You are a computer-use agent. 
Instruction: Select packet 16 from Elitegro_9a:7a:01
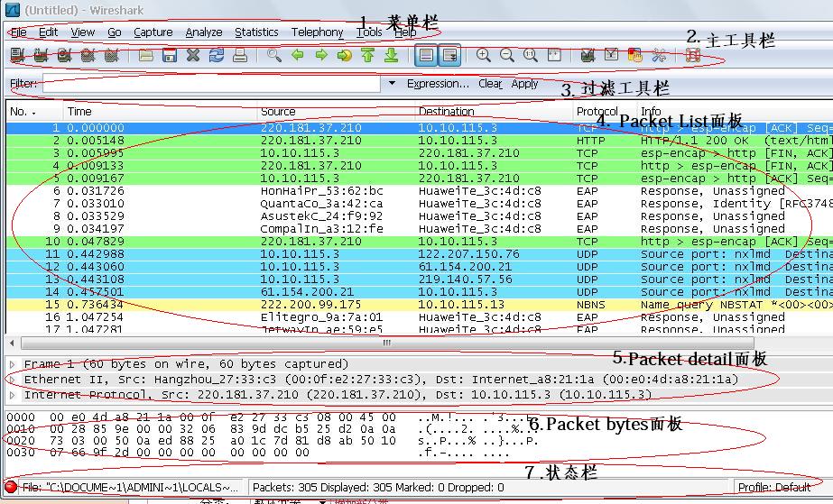tap(420, 317)
